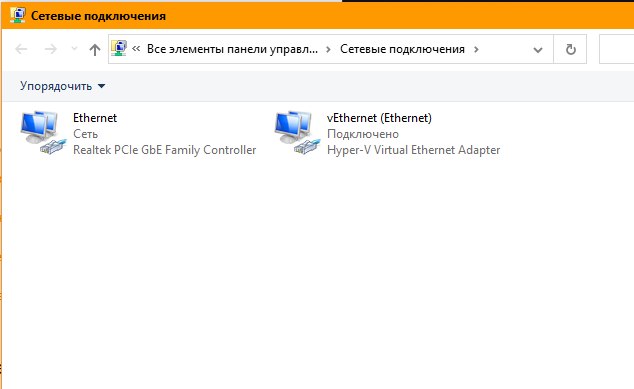Select the vEthernet (Ethernet) adapter icon
This screenshot has height=389, width=634.
click(x=297, y=133)
